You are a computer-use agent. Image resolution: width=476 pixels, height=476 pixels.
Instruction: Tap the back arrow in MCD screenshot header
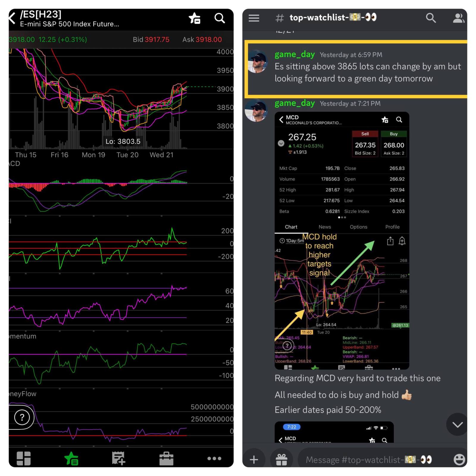[x=281, y=120]
